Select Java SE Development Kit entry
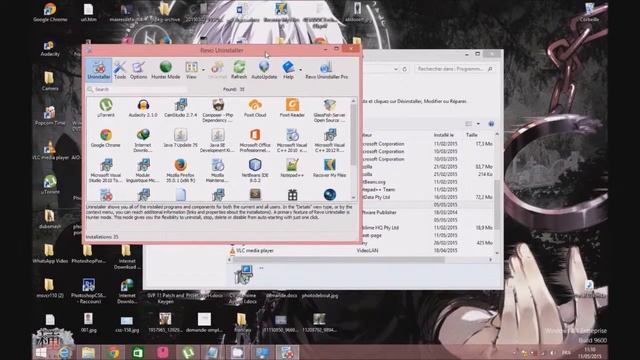This screenshot has height=360, width=640. pos(218,140)
